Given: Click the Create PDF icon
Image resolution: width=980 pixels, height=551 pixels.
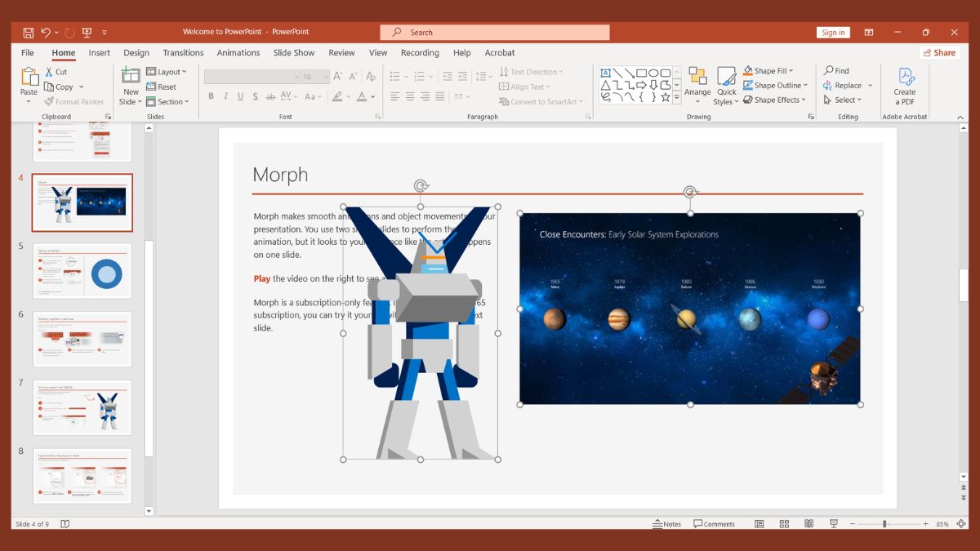Looking at the screenshot, I should click(x=904, y=85).
